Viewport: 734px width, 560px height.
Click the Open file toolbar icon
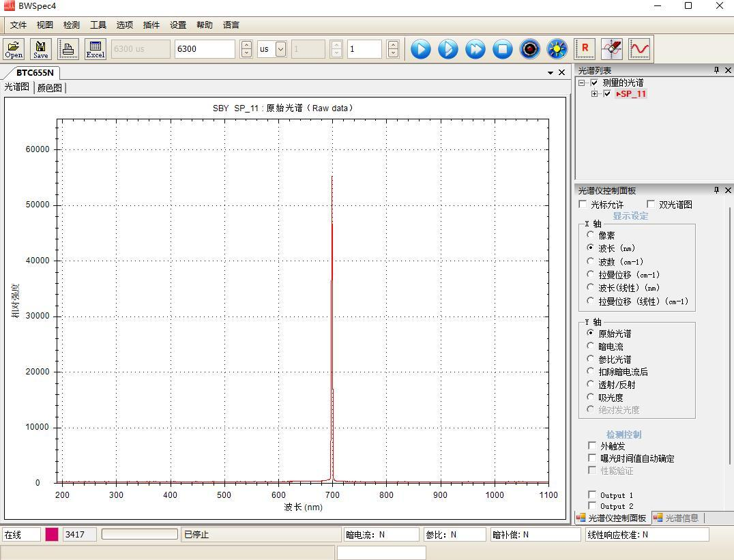14,49
